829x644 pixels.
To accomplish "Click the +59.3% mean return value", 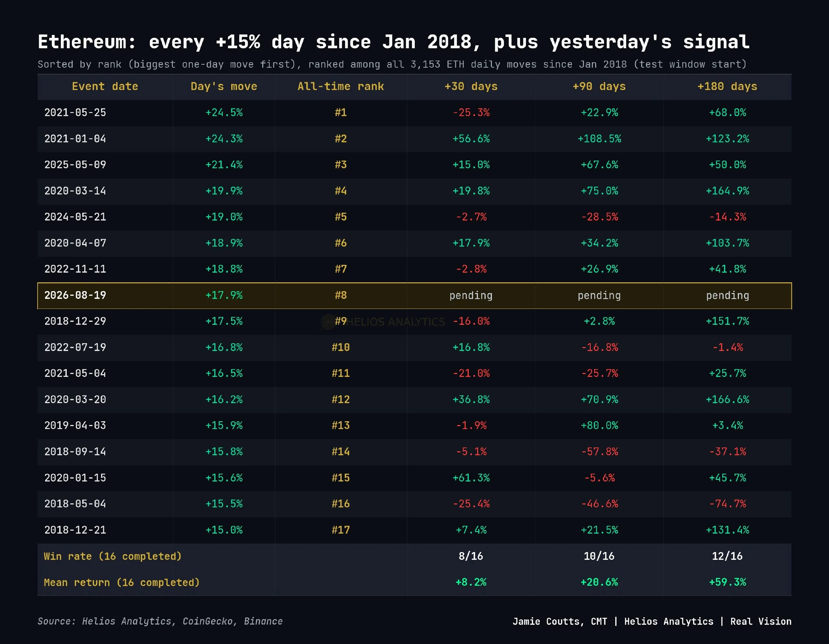I will (x=727, y=582).
